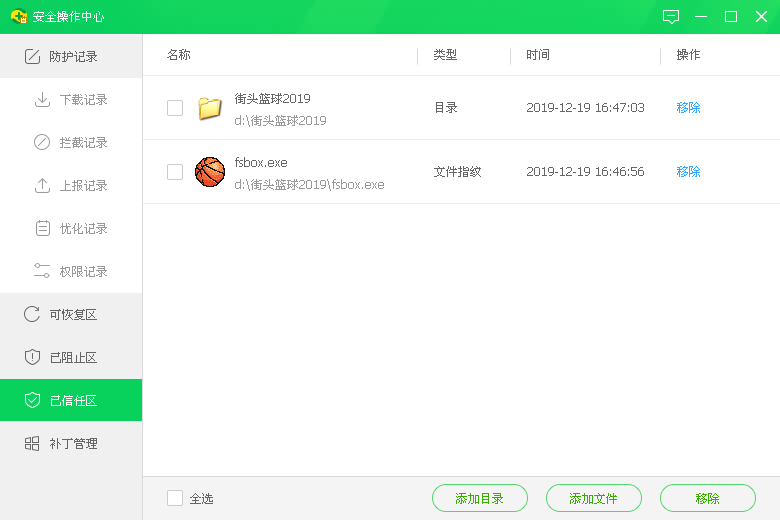Screen dimensions: 780x520
Task: Click 移除 link for fsbox.exe row
Action: click(688, 172)
